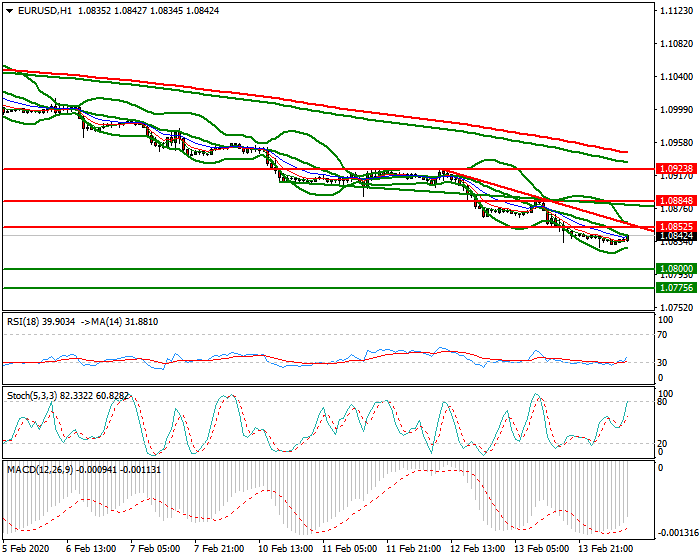Click the 20 level on the Stoch scale
The height and width of the screenshot is (560, 700).
[662, 443]
